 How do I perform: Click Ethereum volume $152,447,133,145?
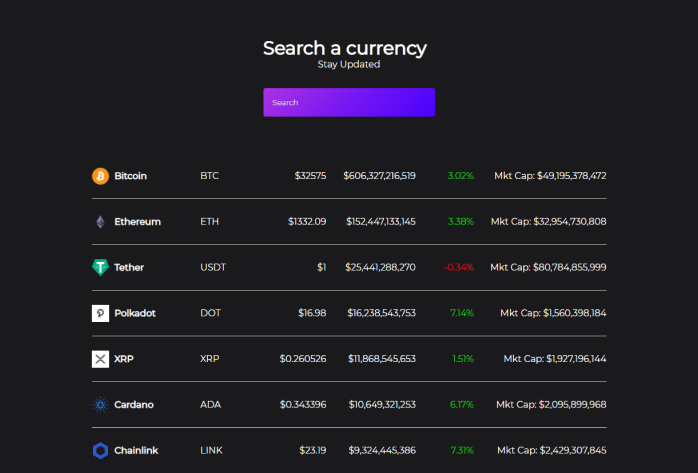[381, 222]
